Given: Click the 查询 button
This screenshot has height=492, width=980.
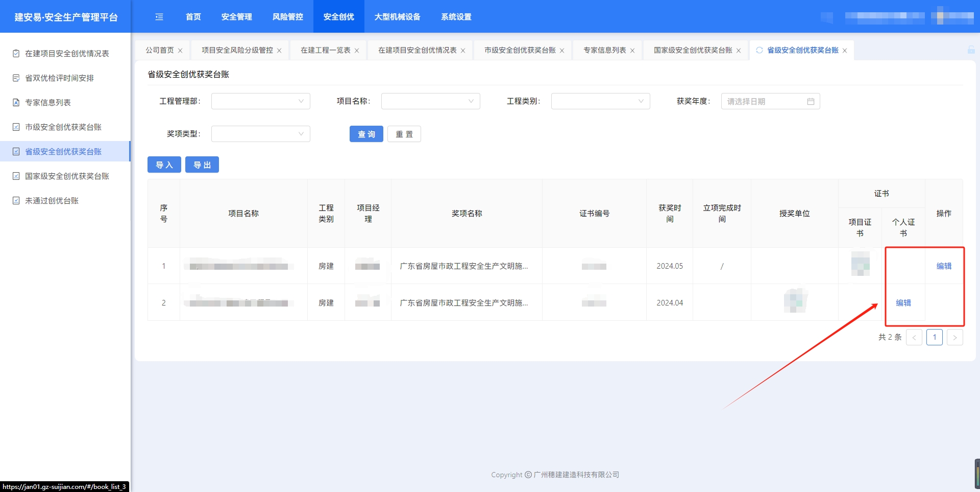Looking at the screenshot, I should point(366,134).
